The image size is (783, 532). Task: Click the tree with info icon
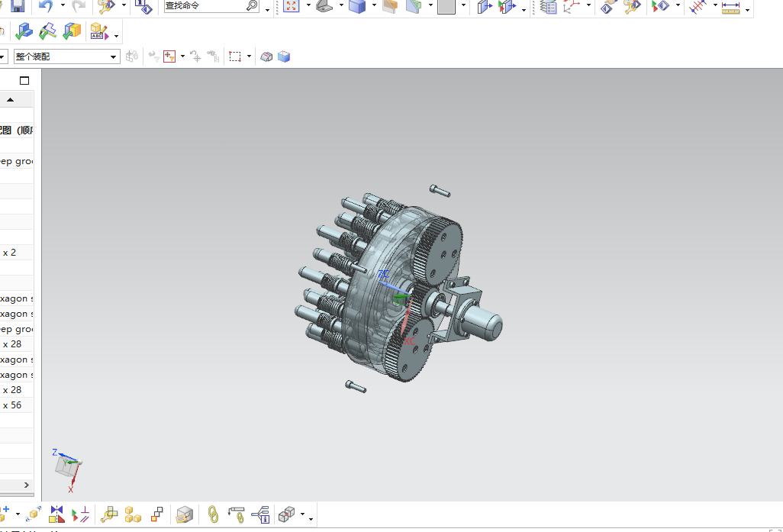[x=261, y=514]
